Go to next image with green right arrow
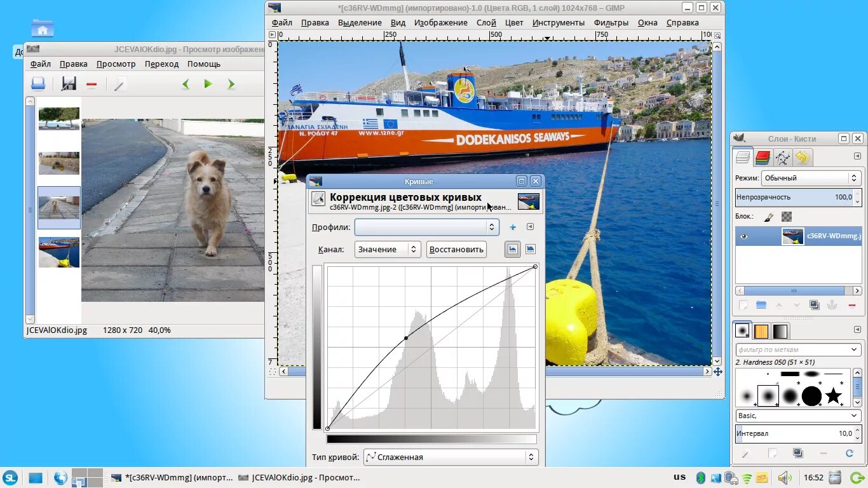The image size is (868, 488). click(x=231, y=84)
